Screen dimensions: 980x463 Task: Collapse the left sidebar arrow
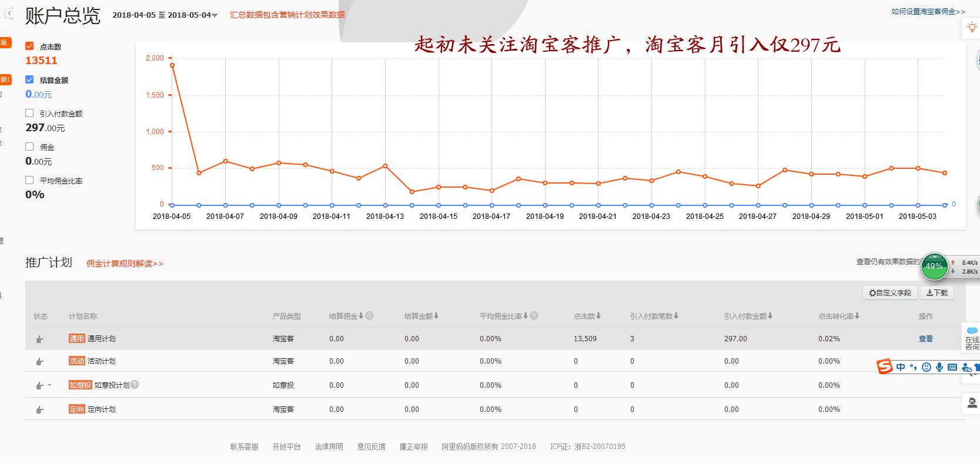point(9,13)
